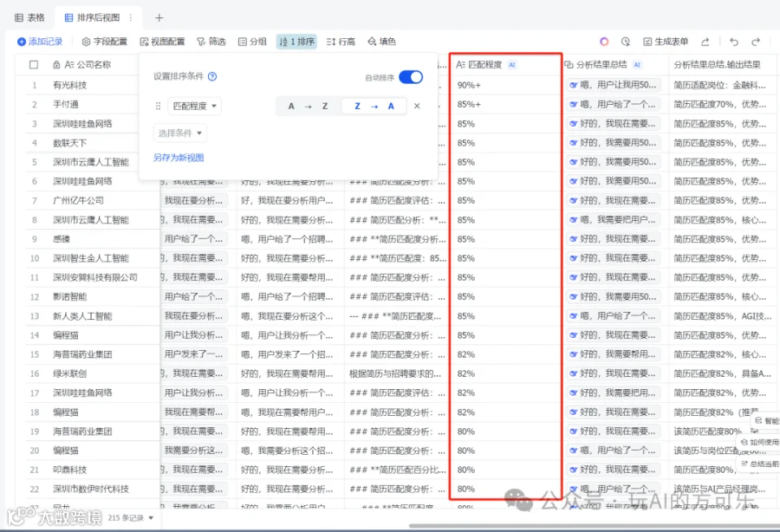Click the colorful AI circle icon
Image resolution: width=780 pixels, height=532 pixels.
604,42
